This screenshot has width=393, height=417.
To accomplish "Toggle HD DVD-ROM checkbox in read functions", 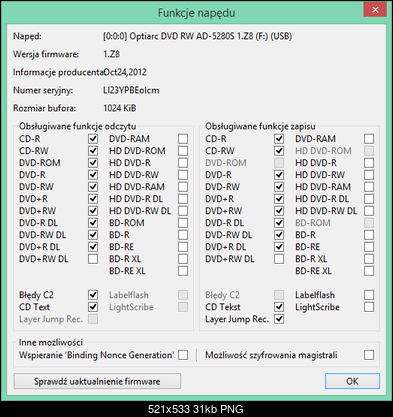I will pos(183,151).
